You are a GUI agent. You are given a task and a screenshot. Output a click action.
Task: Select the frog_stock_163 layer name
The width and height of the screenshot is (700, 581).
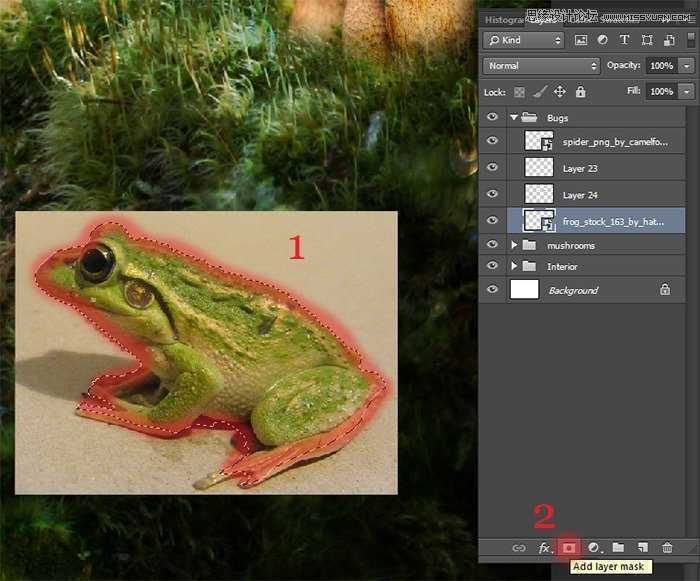tap(613, 222)
